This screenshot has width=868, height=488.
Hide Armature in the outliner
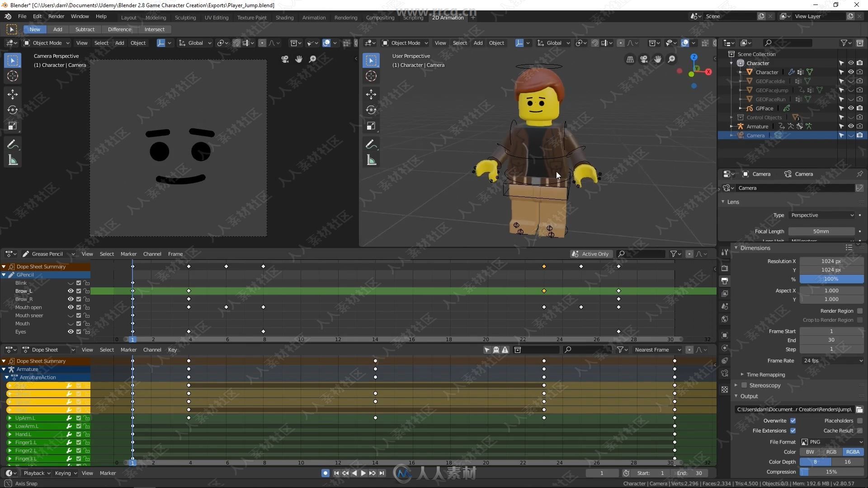851,127
